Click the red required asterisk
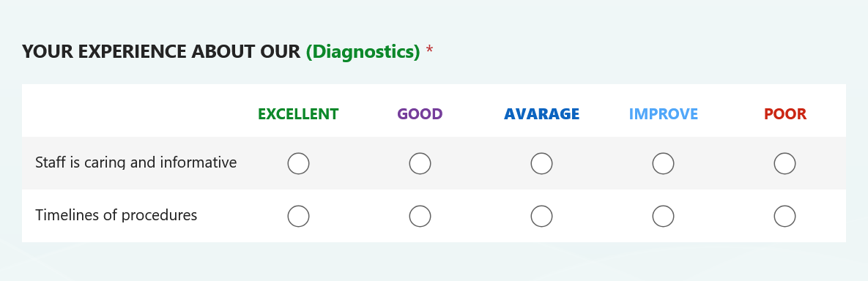Image resolution: width=868 pixels, height=281 pixels. [x=429, y=50]
